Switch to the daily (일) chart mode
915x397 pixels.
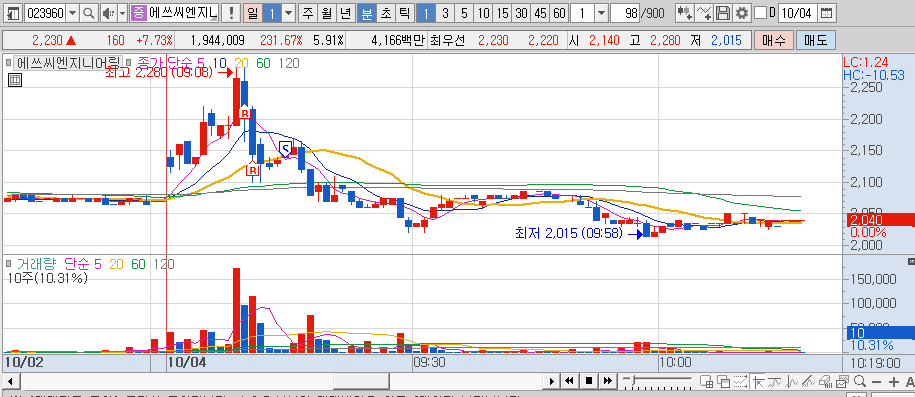252,12
